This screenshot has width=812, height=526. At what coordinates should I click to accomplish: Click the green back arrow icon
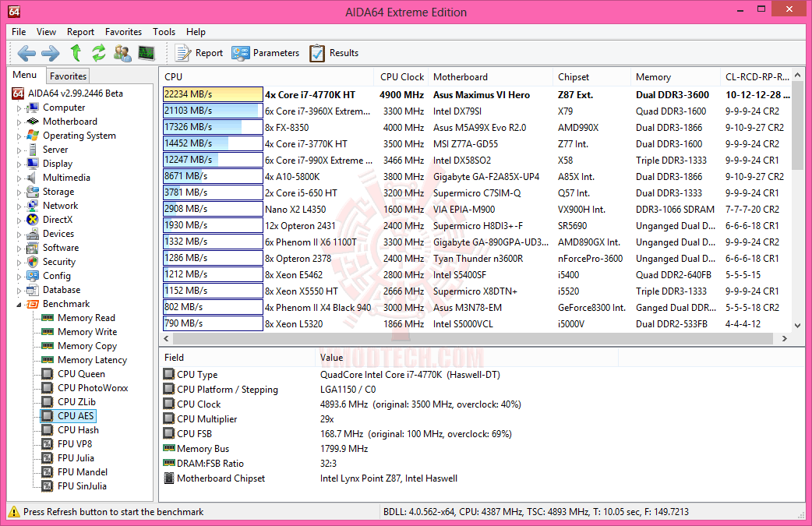click(26, 53)
